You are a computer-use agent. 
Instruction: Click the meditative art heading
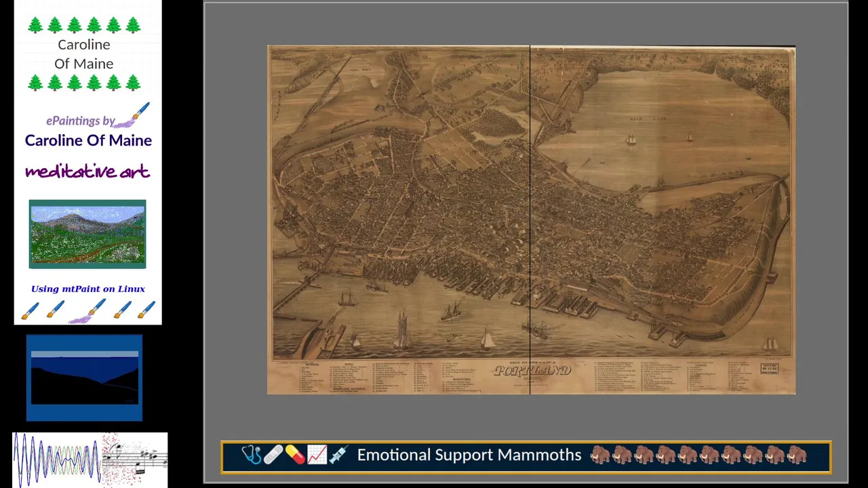87,171
